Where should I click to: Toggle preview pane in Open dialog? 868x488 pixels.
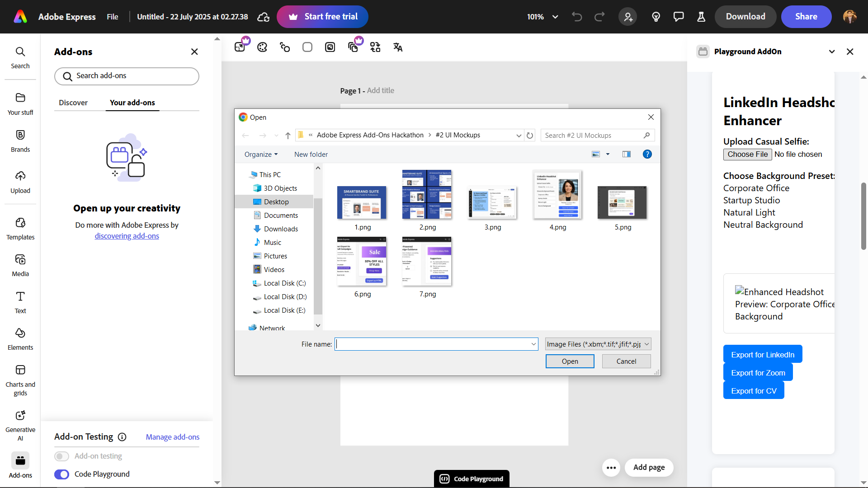626,154
